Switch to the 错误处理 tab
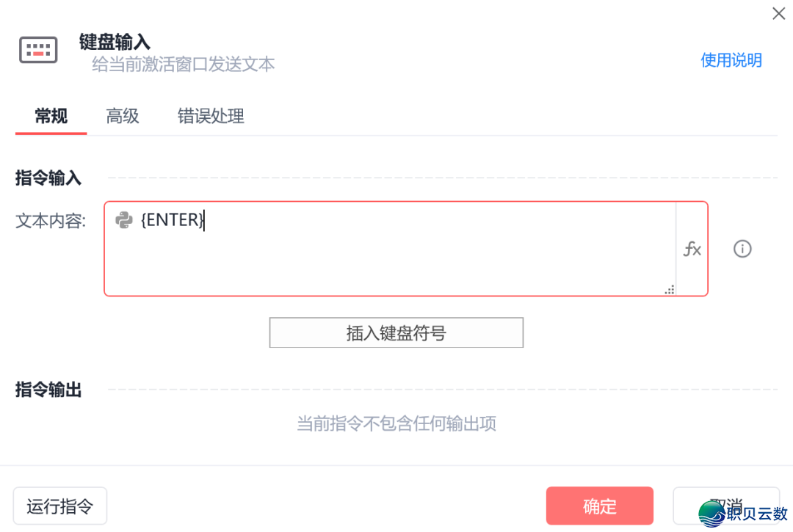 [x=210, y=116]
